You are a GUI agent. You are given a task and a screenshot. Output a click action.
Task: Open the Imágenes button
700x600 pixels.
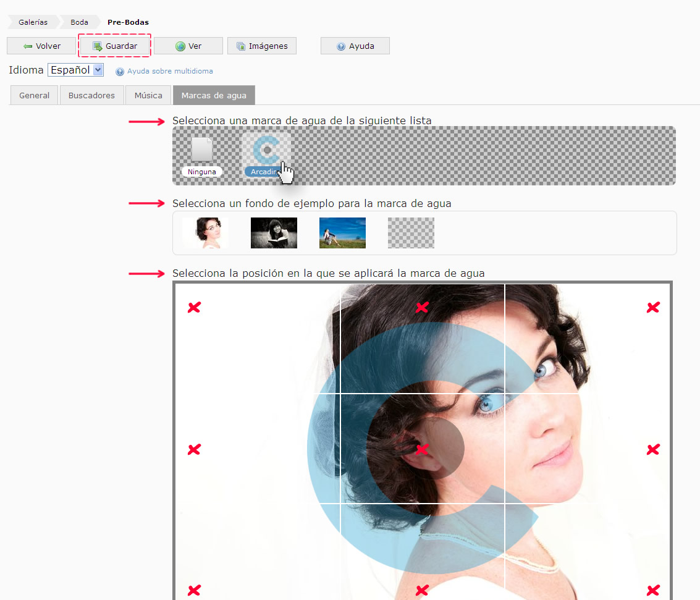tap(262, 46)
